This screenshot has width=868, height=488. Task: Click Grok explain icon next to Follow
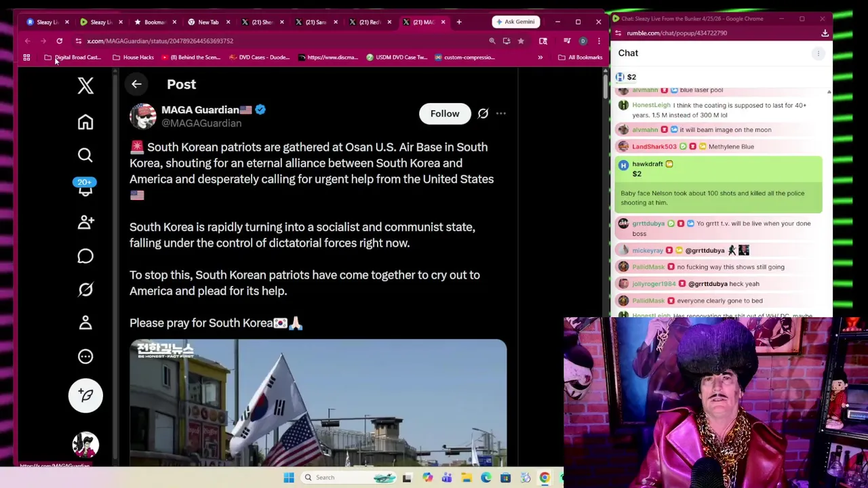483,113
